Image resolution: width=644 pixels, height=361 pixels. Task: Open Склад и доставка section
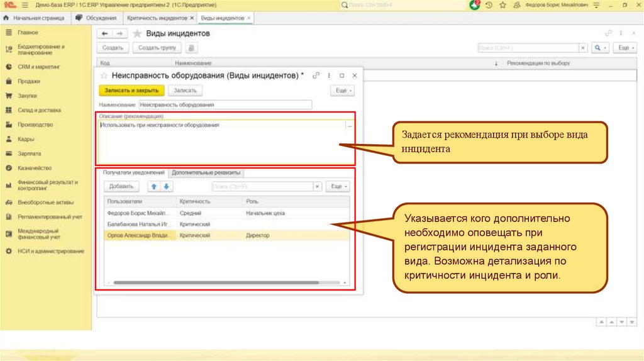click(39, 110)
